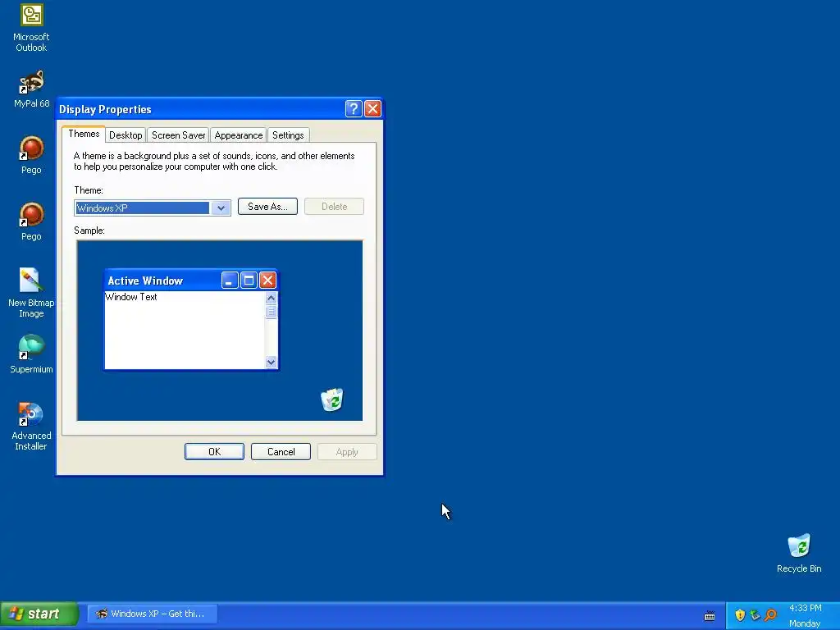The width and height of the screenshot is (840, 630).
Task: Open the Settings tab
Action: point(288,135)
